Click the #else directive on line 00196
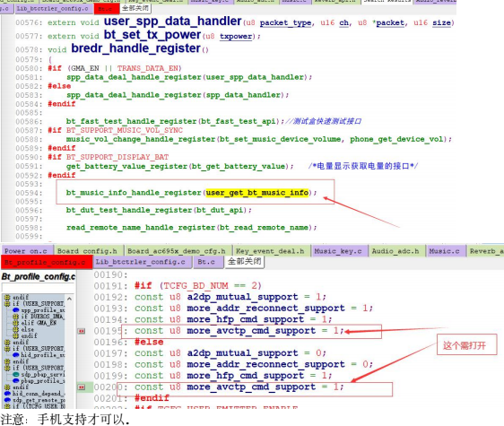Image resolution: width=504 pixels, height=426 pixels. (x=149, y=342)
